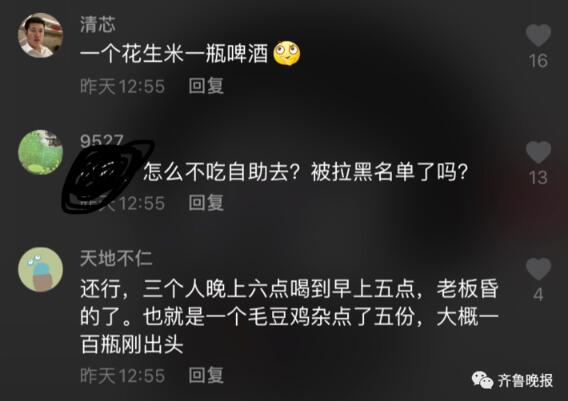Click the black scribbled-out mention

tap(107, 176)
